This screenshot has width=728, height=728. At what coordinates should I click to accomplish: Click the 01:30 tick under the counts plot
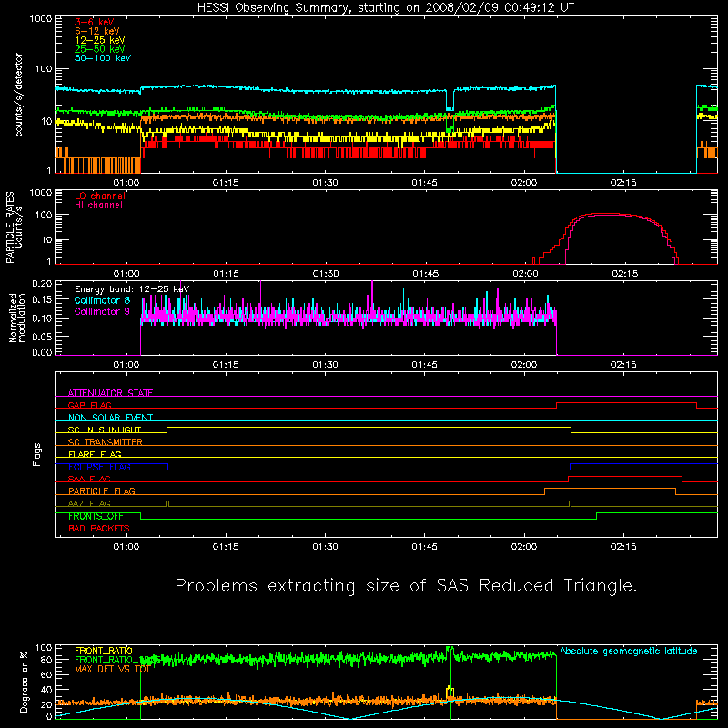pyautogui.click(x=325, y=183)
